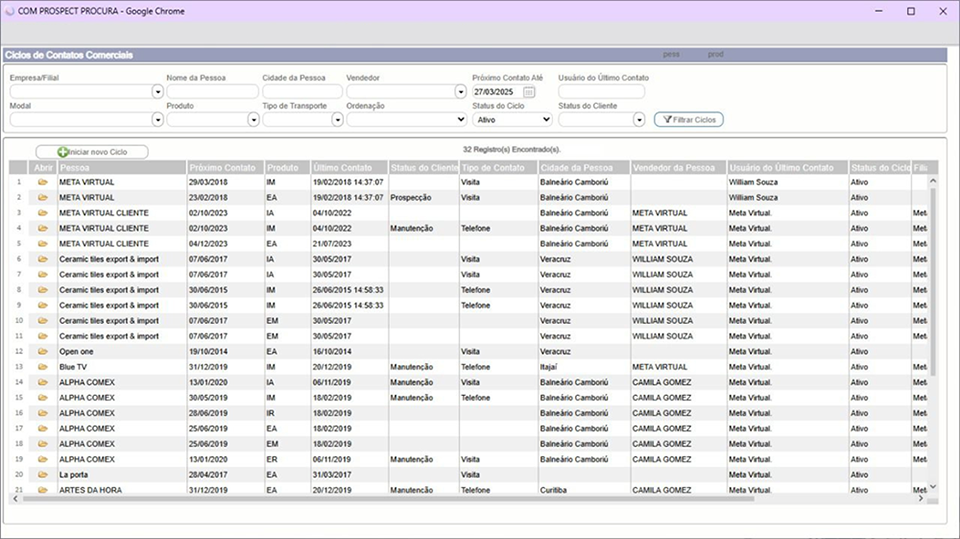The width and height of the screenshot is (960, 539).
Task: Click the Nome da Pessoa input field
Action: coord(212,92)
